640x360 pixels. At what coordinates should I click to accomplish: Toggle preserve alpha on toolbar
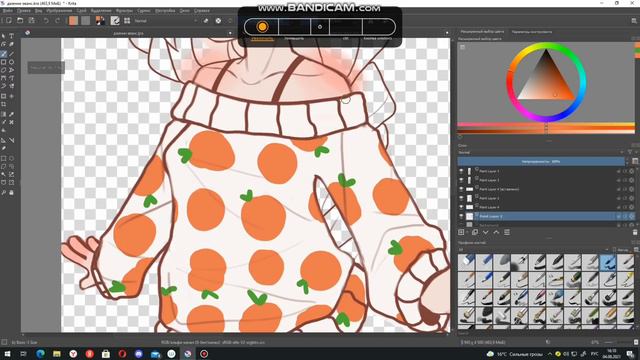(x=218, y=20)
